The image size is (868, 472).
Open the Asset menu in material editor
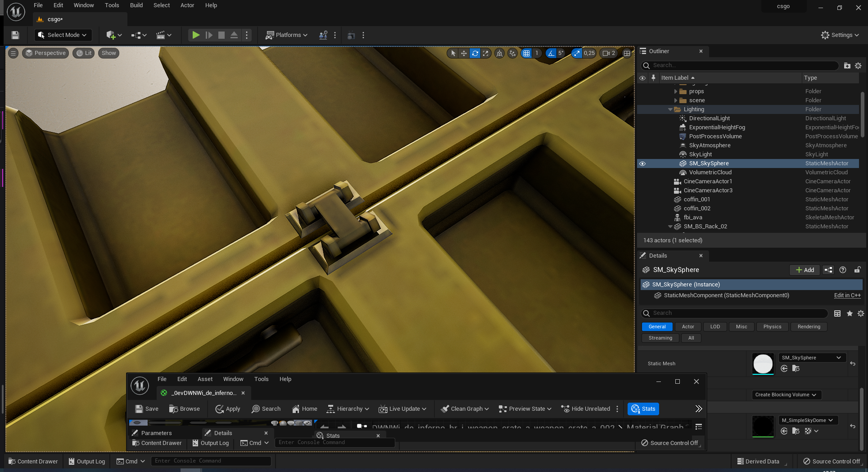[x=205, y=379]
